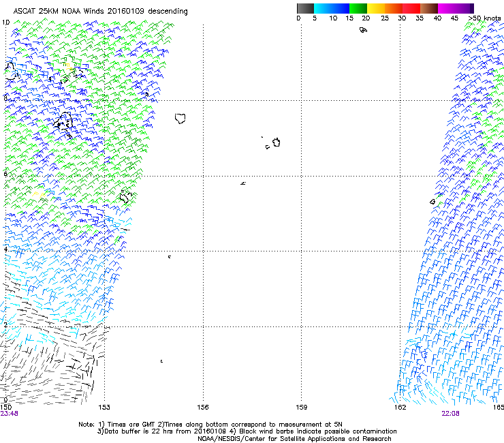
Task: Click the small island outline near 163 east
Action: coord(432,202)
